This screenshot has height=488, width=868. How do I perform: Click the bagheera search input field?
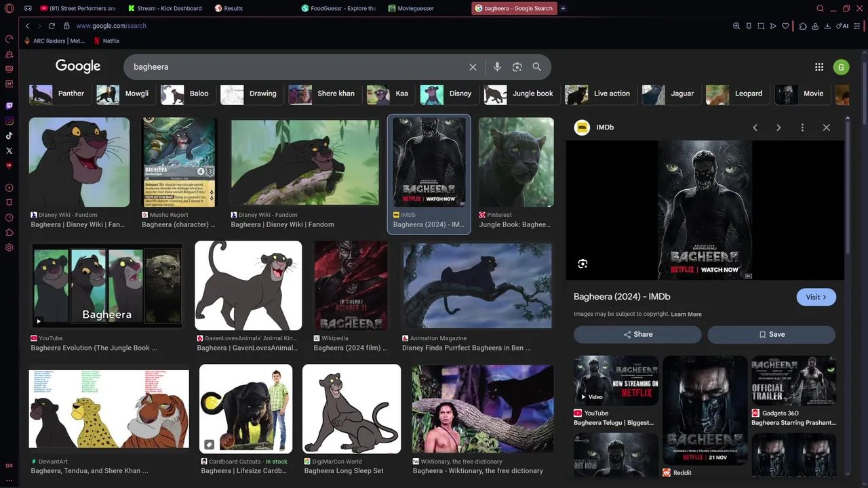click(x=297, y=67)
